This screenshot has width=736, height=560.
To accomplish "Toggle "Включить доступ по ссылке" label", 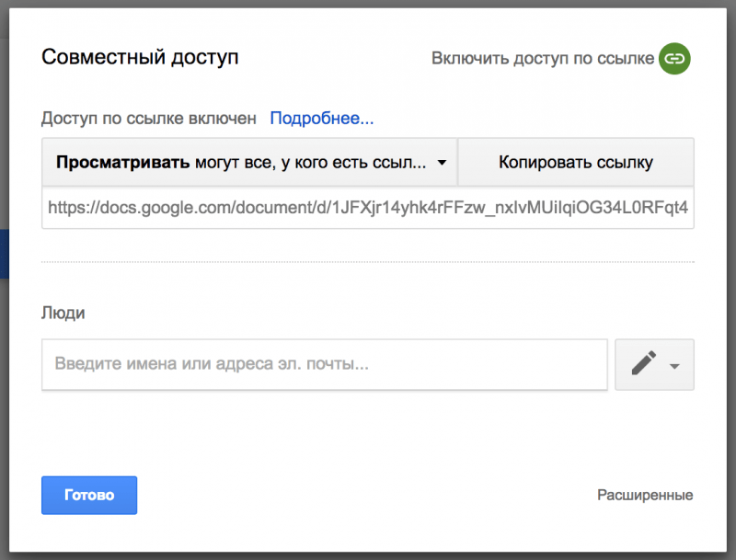I will point(543,58).
